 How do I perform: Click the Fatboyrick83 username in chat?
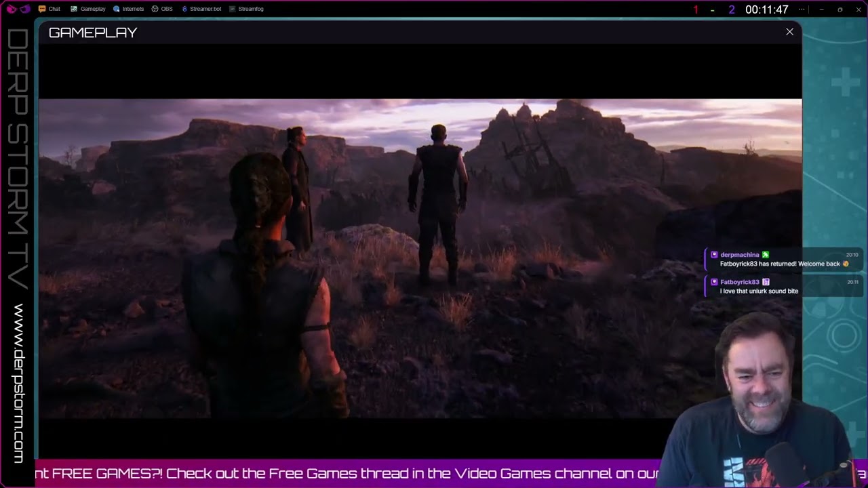pyautogui.click(x=739, y=282)
